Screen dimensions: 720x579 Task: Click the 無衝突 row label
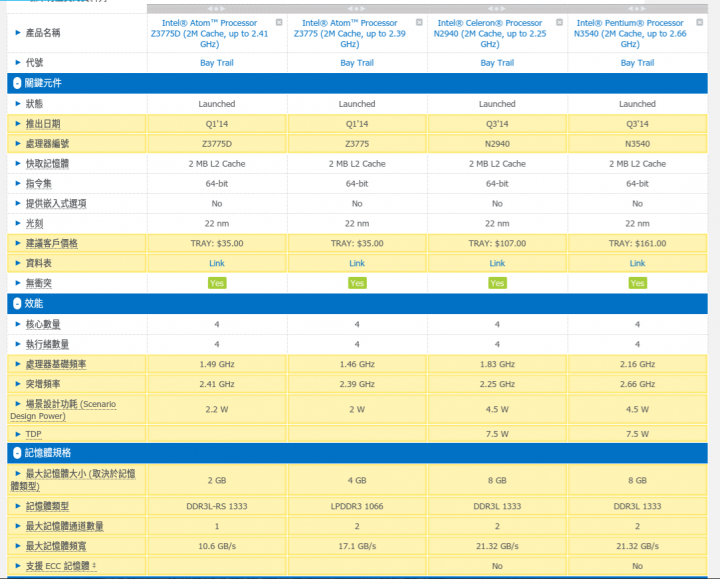[x=39, y=283]
